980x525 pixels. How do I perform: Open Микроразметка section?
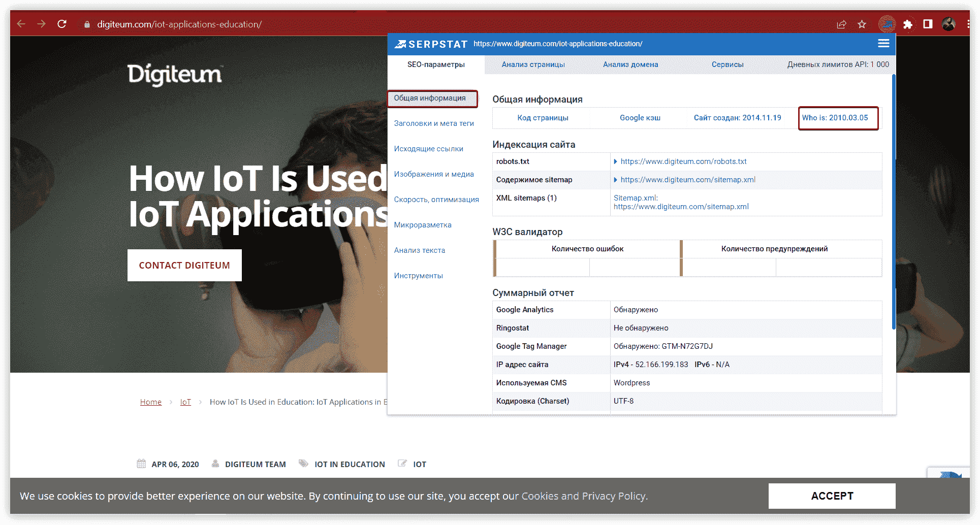pos(423,225)
